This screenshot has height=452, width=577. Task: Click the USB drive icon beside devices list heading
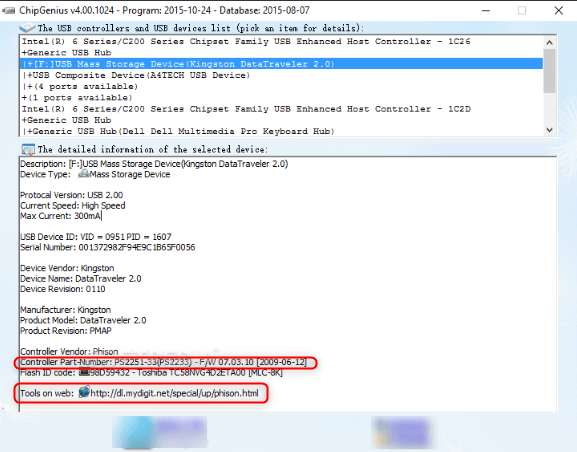(x=27, y=28)
